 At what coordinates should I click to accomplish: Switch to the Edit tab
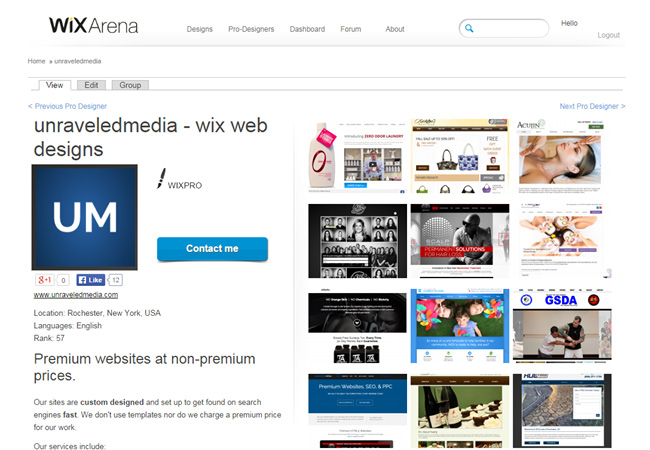(91, 85)
